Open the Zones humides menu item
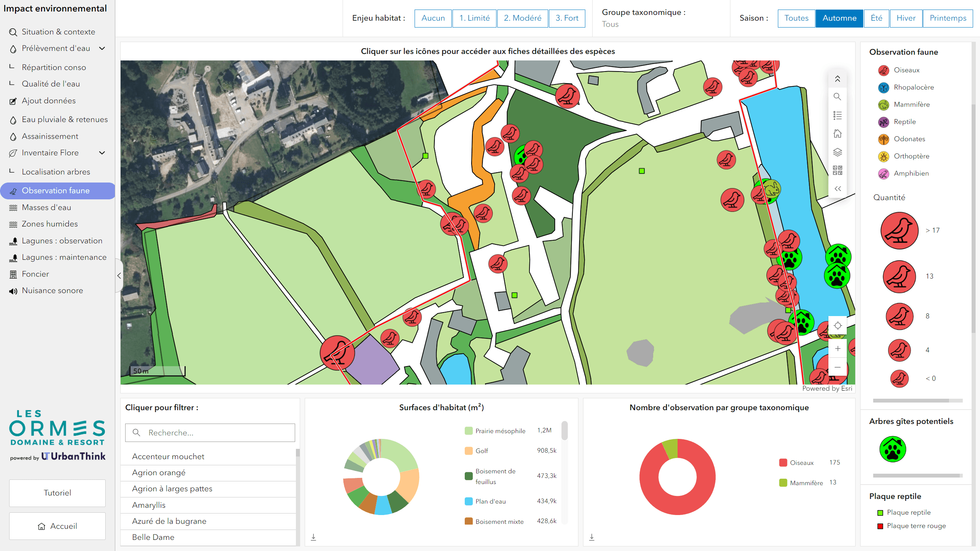Screen dimensions: 980x551 pyautogui.click(x=50, y=224)
